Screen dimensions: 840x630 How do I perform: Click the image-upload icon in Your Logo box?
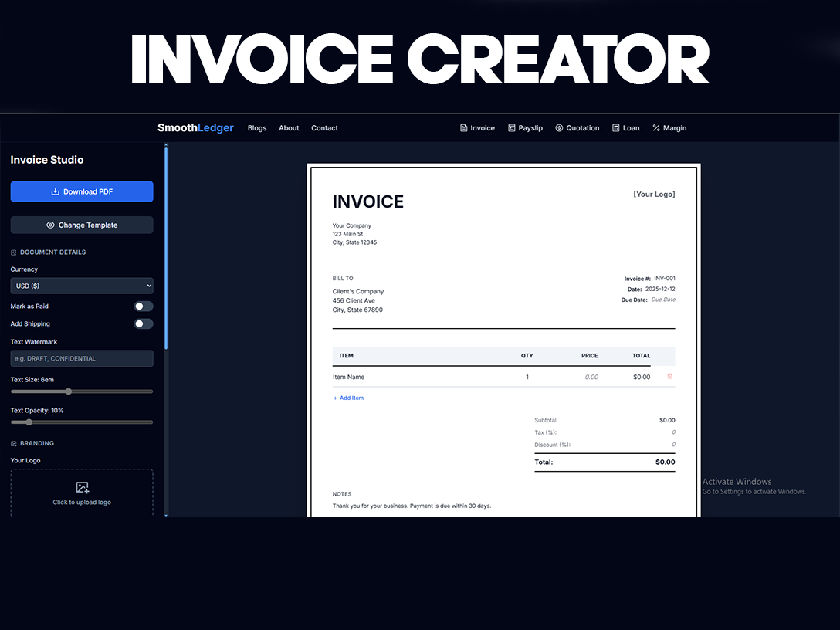82,487
